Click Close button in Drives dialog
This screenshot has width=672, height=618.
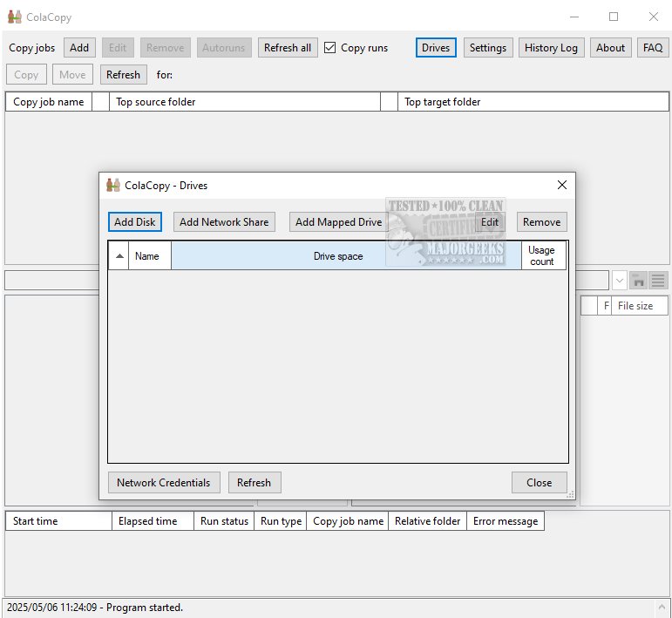click(540, 483)
